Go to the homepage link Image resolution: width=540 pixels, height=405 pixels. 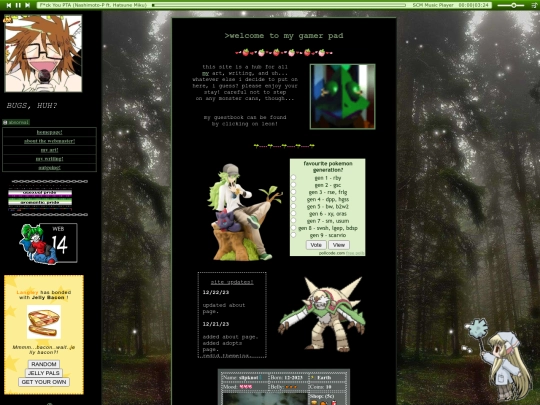pos(50,132)
